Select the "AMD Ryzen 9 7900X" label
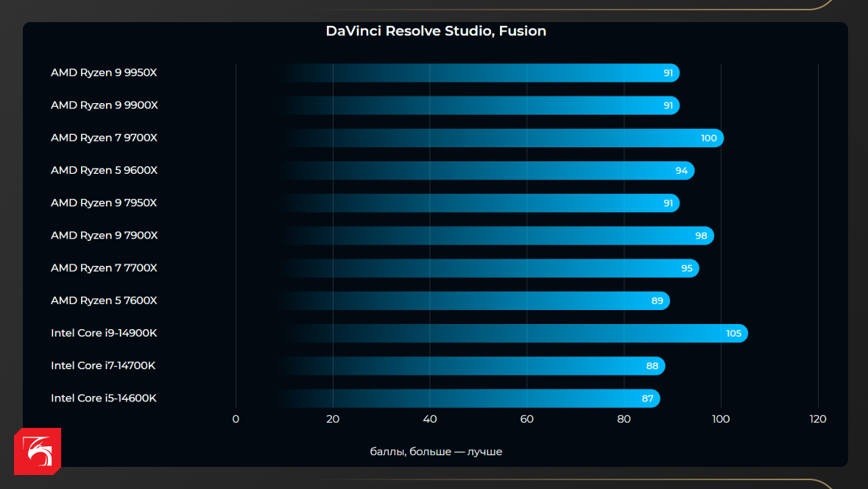The image size is (868, 489). pos(105,236)
